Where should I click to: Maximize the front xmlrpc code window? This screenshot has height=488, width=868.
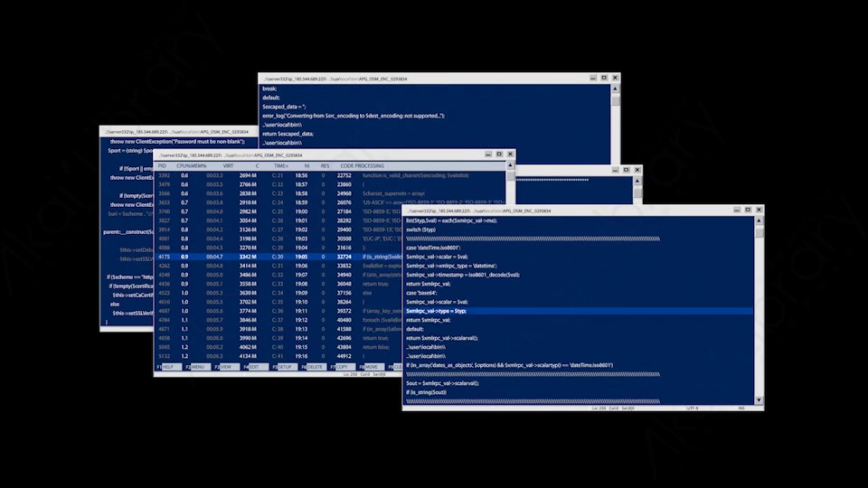748,210
